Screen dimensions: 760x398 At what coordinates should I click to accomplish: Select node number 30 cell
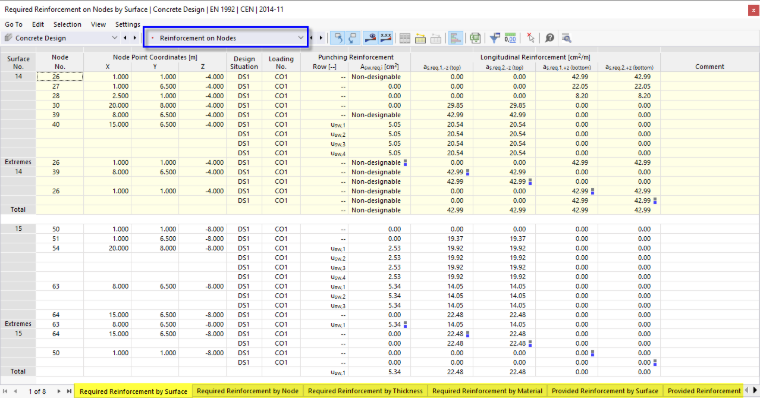coord(60,105)
